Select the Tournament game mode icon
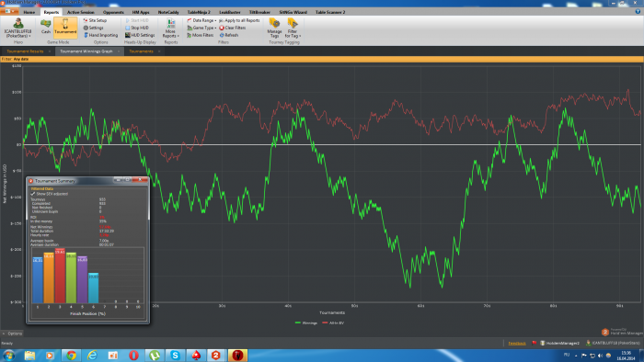The image size is (644, 362). (65, 27)
